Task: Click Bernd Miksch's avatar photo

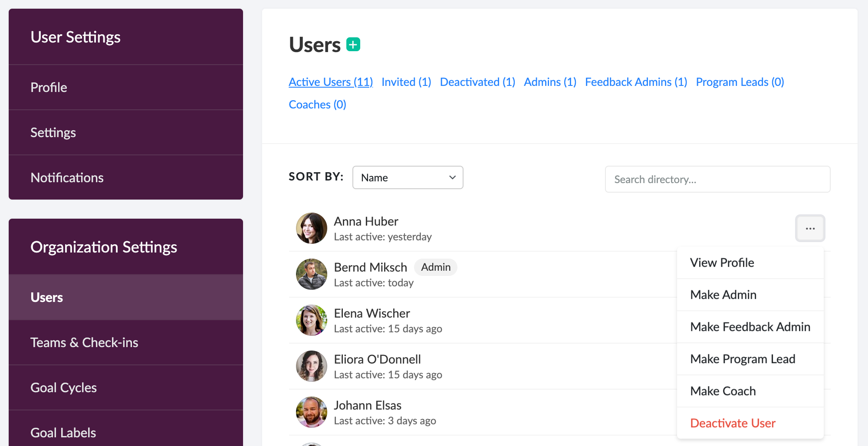Action: [x=312, y=274]
